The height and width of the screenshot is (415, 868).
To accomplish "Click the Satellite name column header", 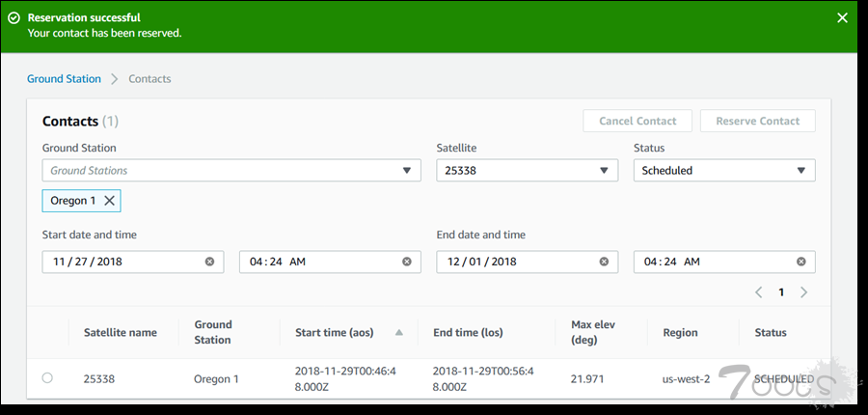I will [x=121, y=332].
